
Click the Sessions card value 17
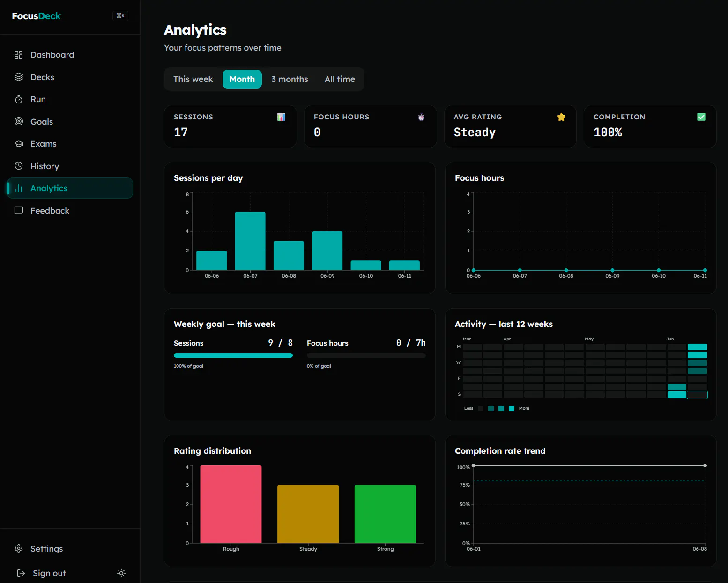coord(181,133)
